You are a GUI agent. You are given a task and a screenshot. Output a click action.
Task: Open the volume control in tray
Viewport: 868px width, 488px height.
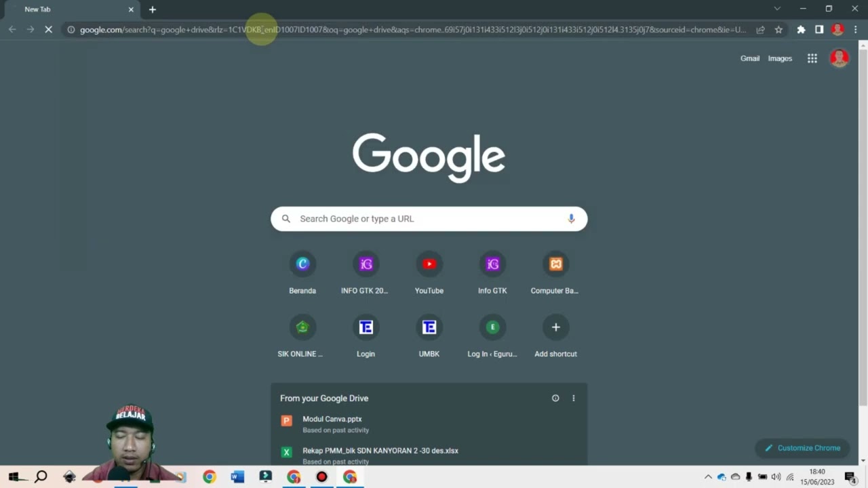click(x=776, y=477)
